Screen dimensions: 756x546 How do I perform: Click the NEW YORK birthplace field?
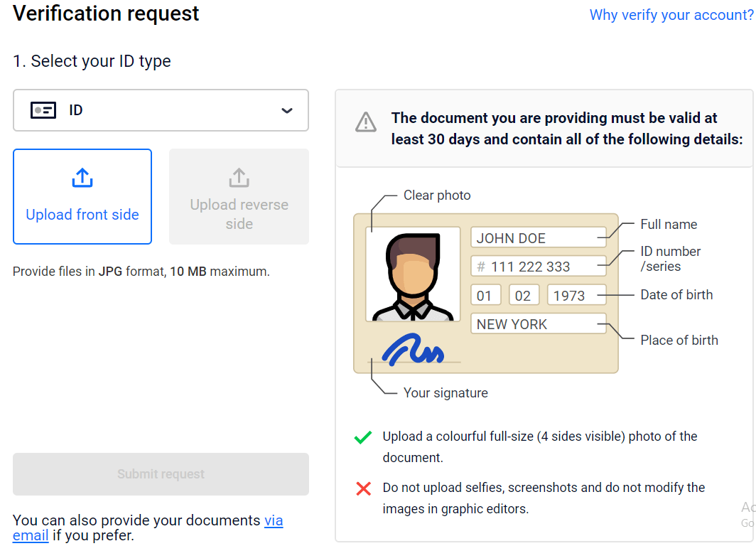(539, 324)
